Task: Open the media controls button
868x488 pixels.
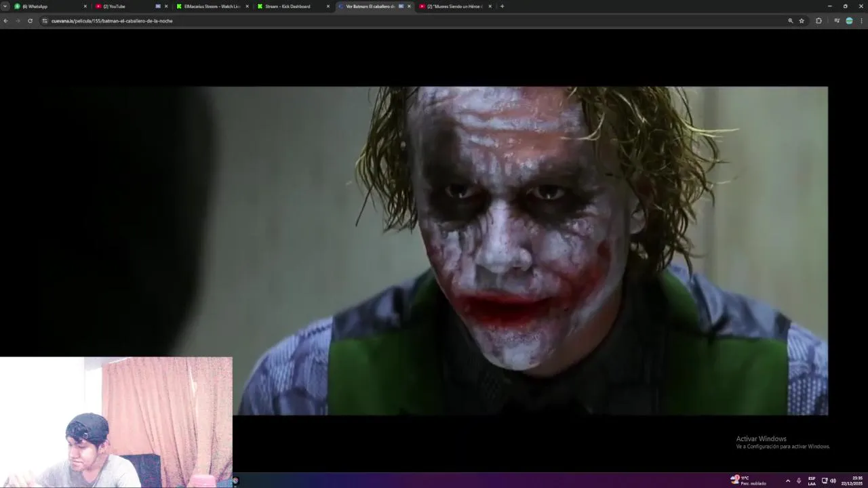Action: tap(837, 21)
